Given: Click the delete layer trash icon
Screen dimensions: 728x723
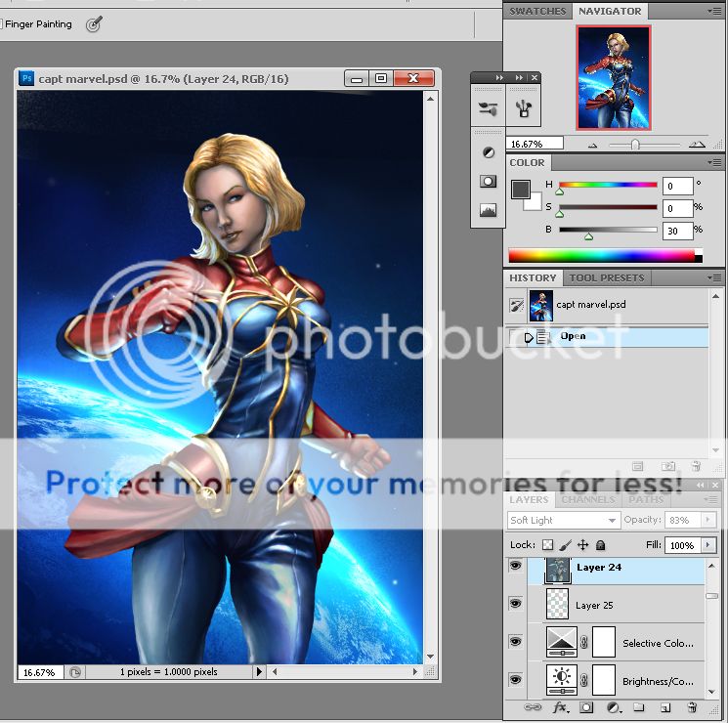Looking at the screenshot, I should point(692,707).
